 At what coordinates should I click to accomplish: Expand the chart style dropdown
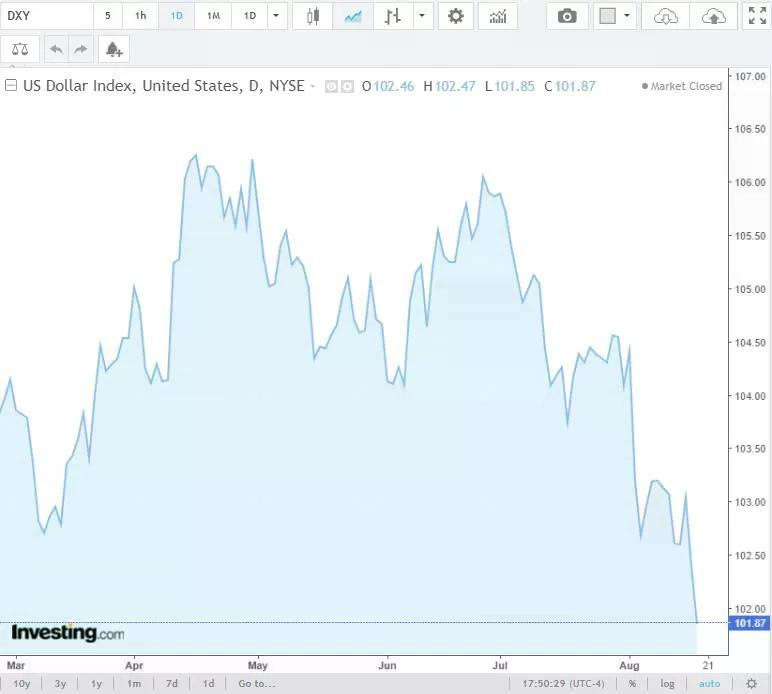422,16
